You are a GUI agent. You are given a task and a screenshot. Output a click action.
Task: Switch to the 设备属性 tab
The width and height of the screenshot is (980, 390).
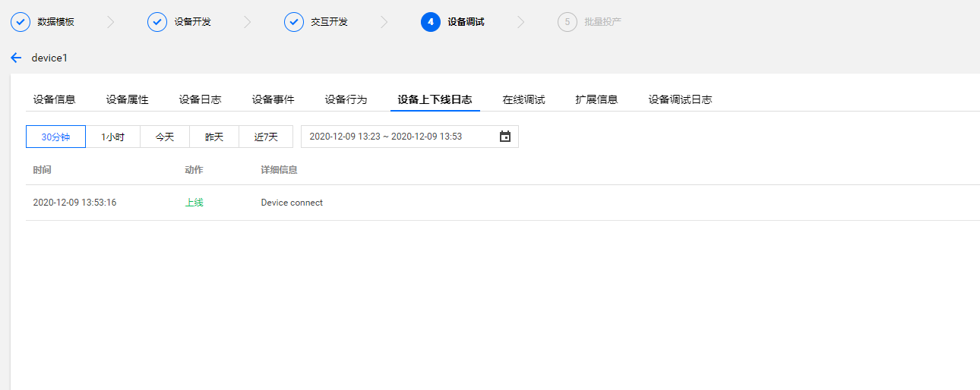click(x=128, y=99)
